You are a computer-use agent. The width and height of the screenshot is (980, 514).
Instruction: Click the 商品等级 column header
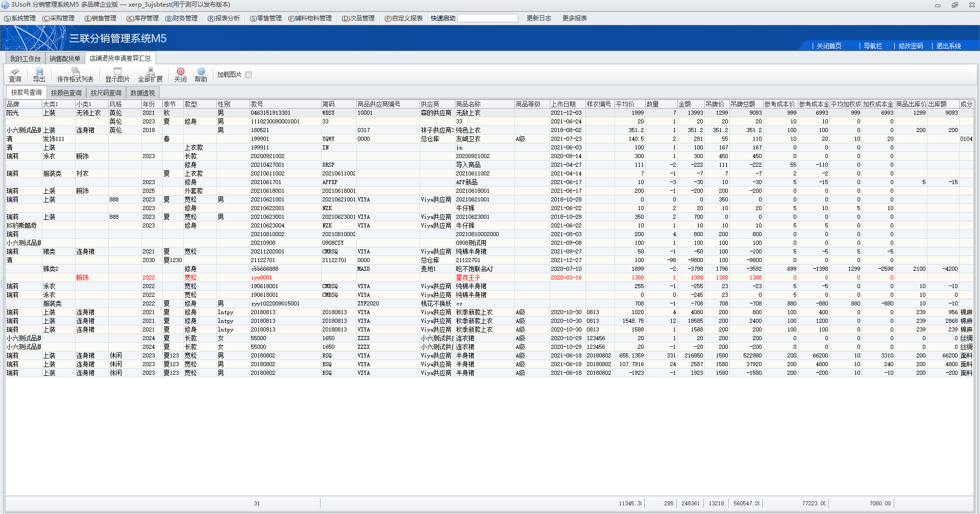532,104
